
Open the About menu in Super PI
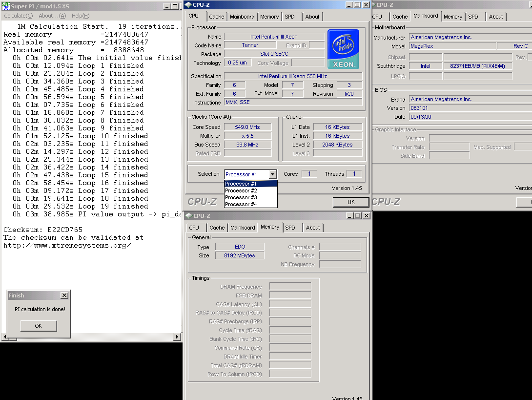[x=52, y=16]
